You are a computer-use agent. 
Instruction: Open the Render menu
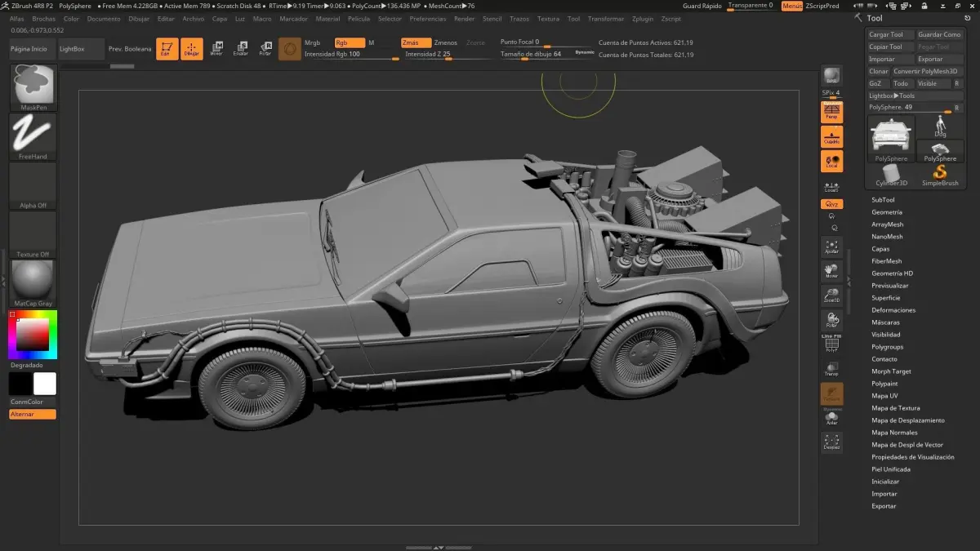(x=464, y=18)
